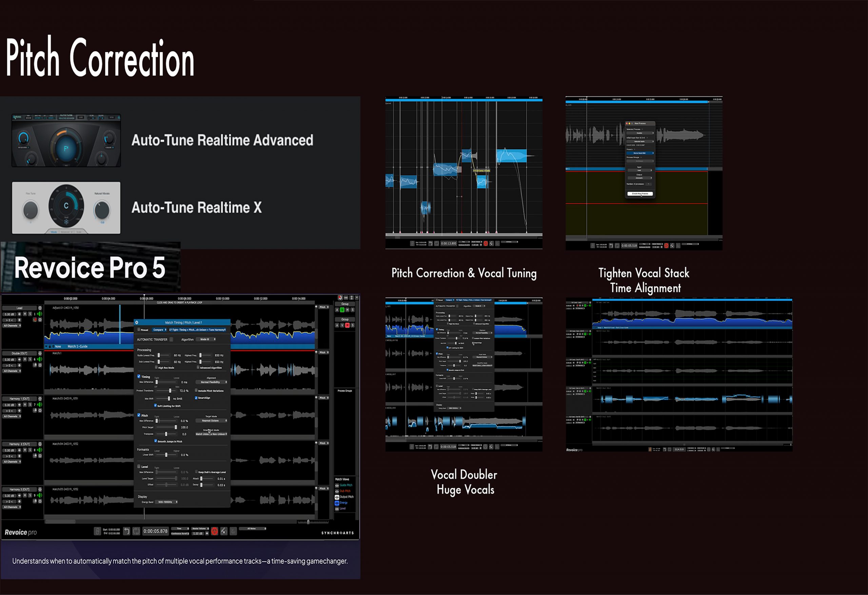Uncheck the Timing checkbox
This screenshot has height=595, width=868.
139,377
